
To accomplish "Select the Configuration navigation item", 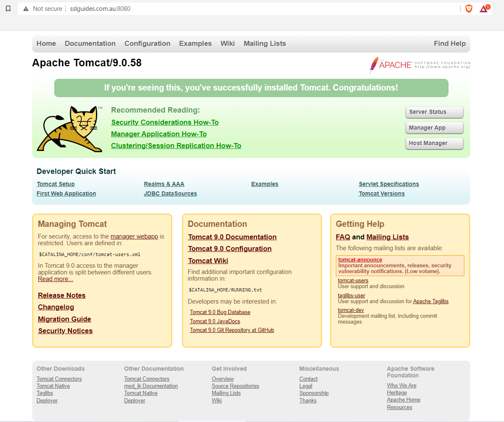I will [x=147, y=43].
